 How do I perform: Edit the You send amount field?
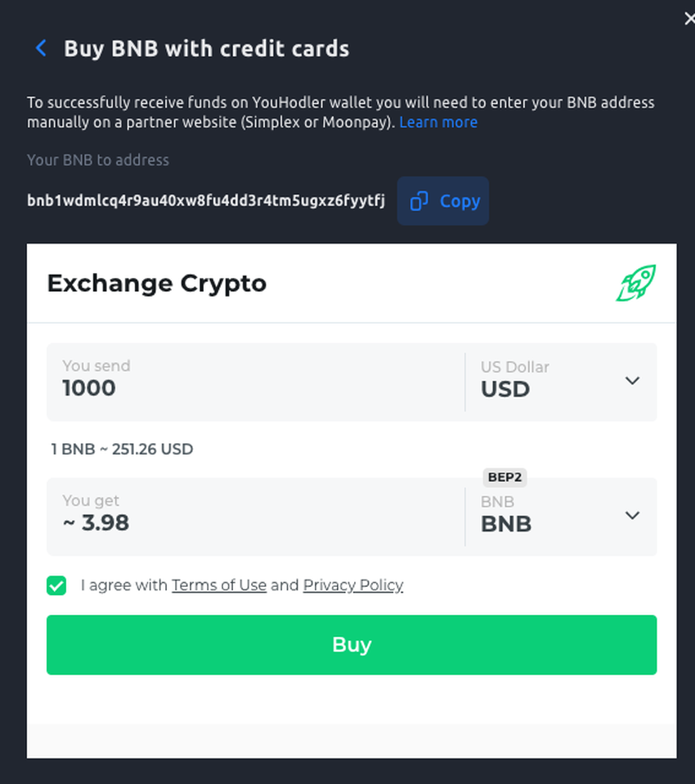point(255,382)
